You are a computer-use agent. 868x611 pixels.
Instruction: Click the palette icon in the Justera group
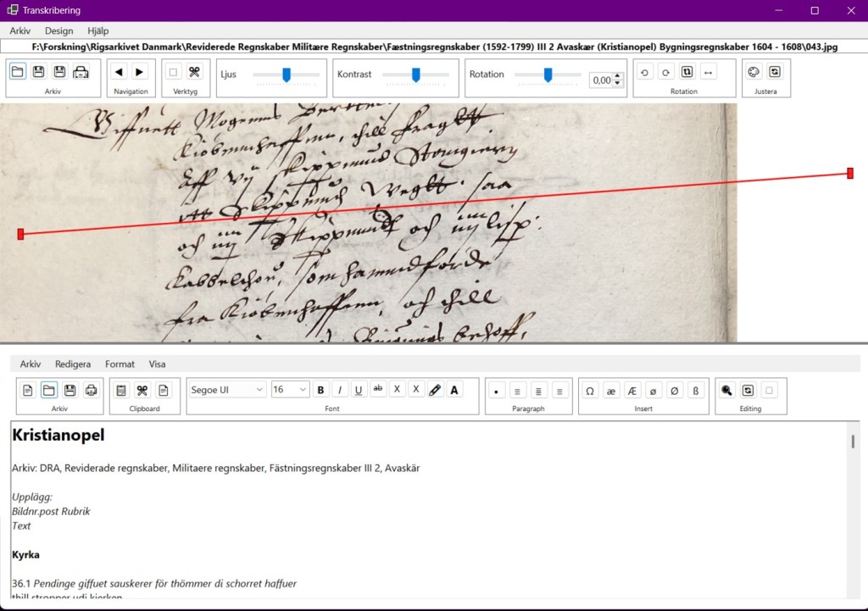point(754,72)
